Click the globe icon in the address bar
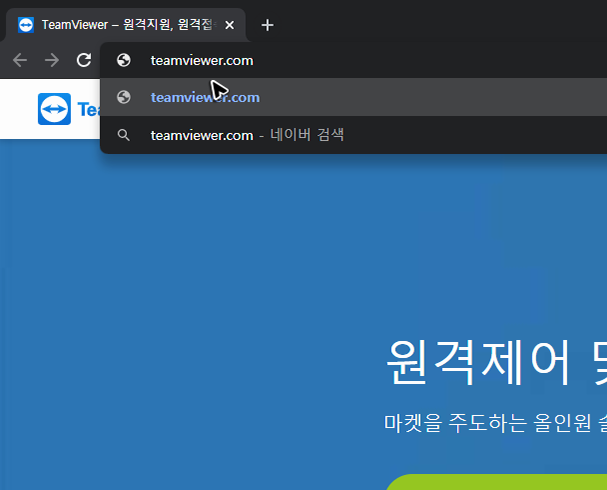Viewport: 607px width, 490px height. click(124, 60)
